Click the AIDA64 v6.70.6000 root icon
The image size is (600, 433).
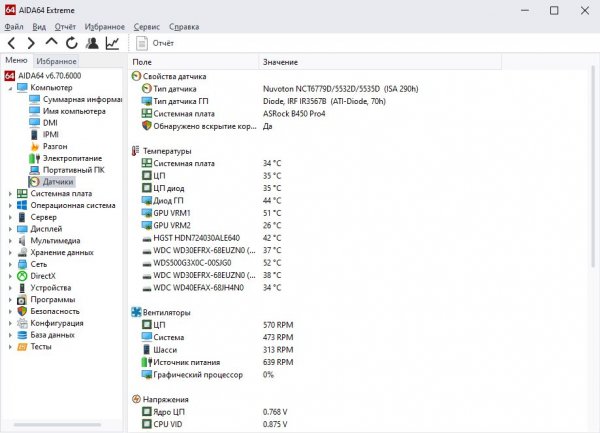tap(10, 76)
